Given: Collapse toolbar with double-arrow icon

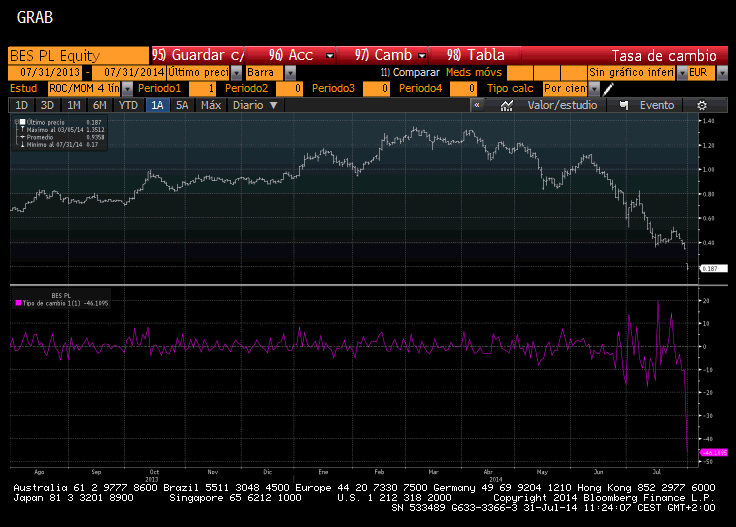Looking at the screenshot, I should 477,105.
